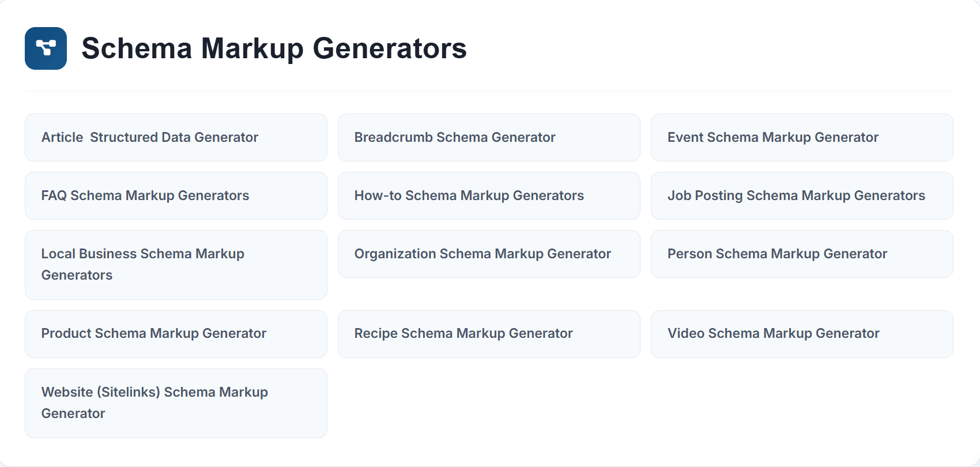The width and height of the screenshot is (980, 467).
Task: Go to How-to Schema Markup Generators
Action: [x=489, y=195]
